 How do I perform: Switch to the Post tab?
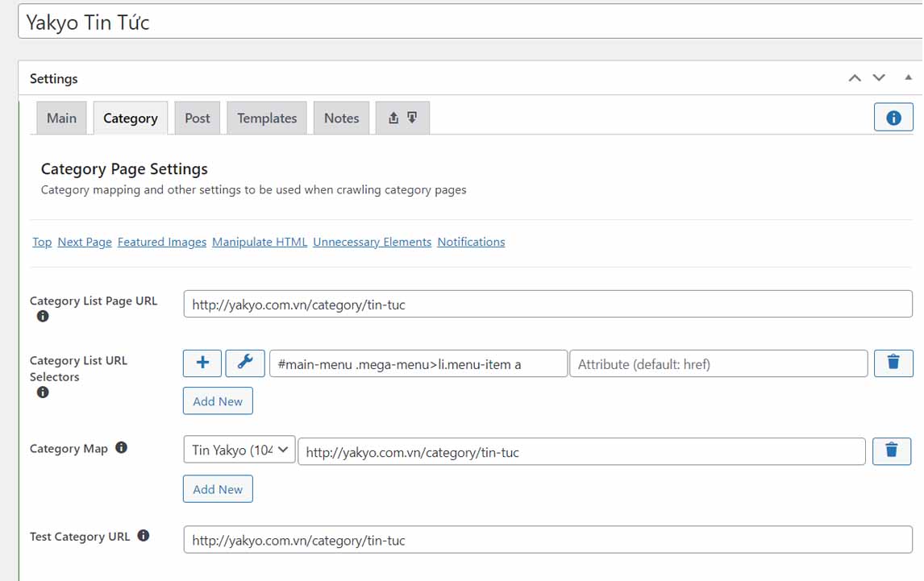tap(198, 118)
